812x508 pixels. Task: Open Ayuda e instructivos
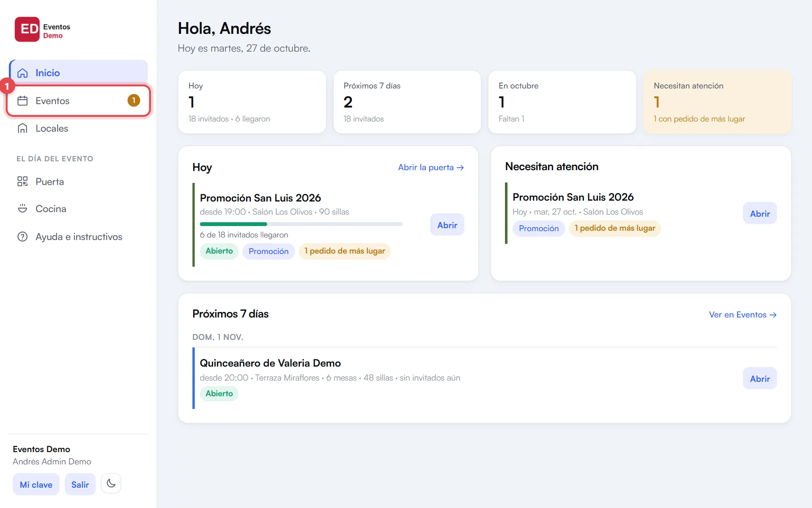coord(79,237)
